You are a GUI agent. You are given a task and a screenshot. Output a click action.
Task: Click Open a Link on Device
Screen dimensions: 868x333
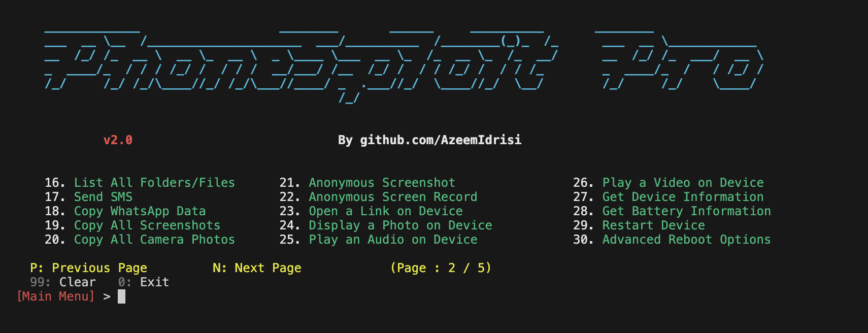(371, 211)
